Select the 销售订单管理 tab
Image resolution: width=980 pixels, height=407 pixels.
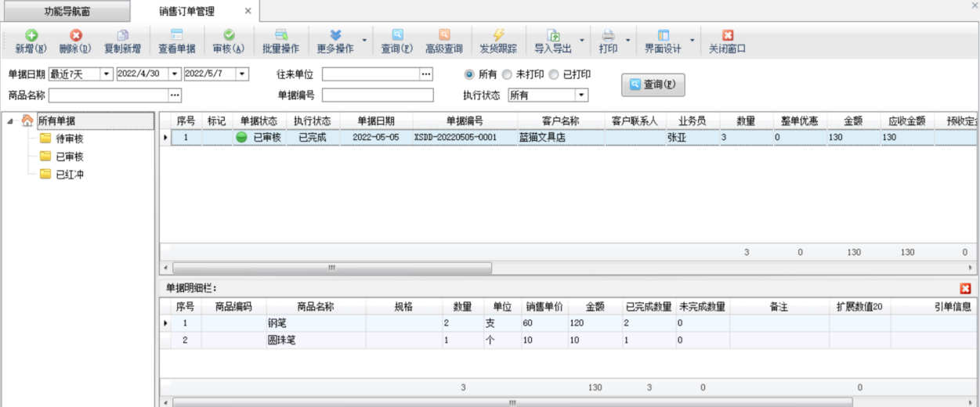186,12
